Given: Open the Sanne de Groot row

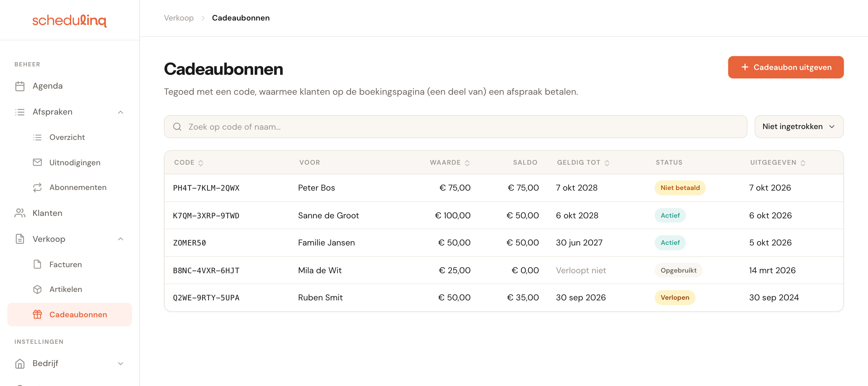Looking at the screenshot, I should 504,215.
